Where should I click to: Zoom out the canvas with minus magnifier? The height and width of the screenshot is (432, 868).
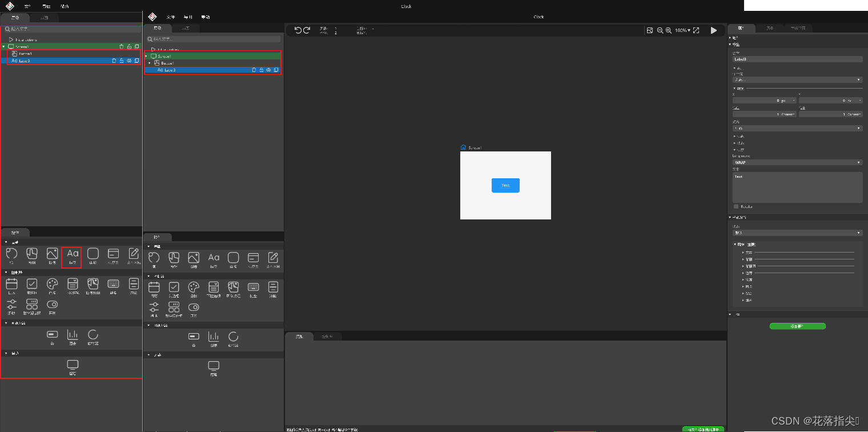point(660,30)
